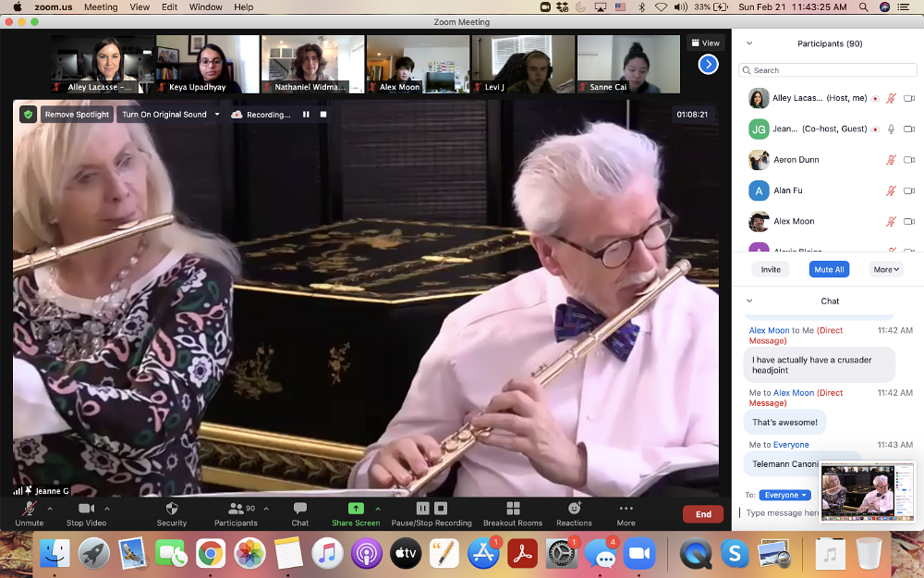Collapse the Participants panel chevron

[x=749, y=43]
